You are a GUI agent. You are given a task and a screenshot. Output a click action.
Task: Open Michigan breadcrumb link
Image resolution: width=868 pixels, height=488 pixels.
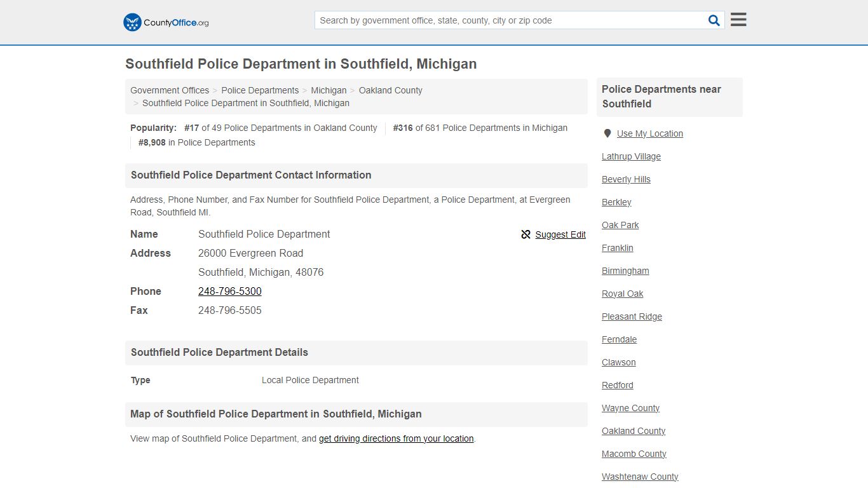coord(329,90)
